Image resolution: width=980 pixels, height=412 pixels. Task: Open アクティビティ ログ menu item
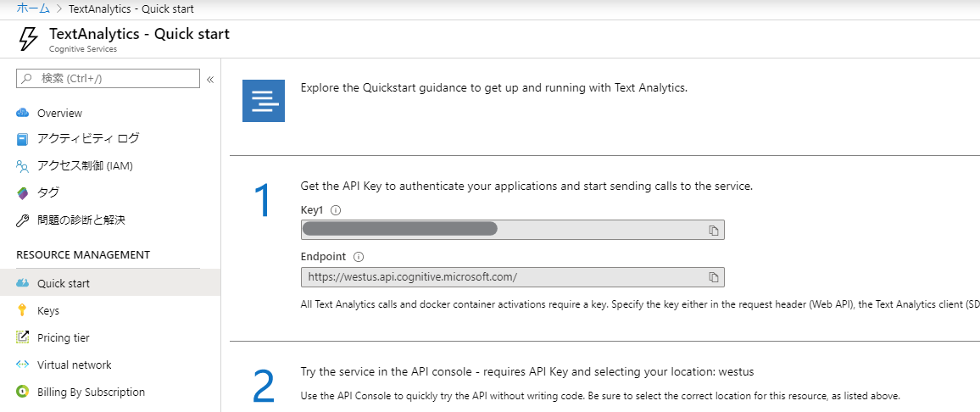tap(88, 138)
